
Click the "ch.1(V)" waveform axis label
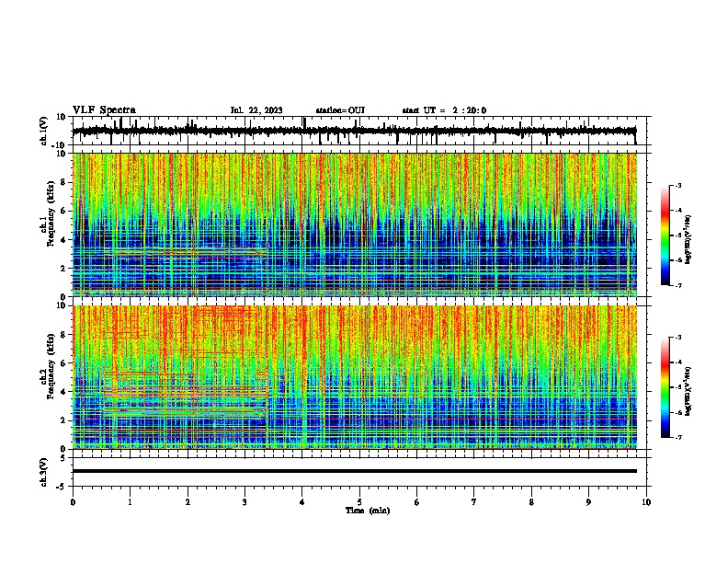43,131
